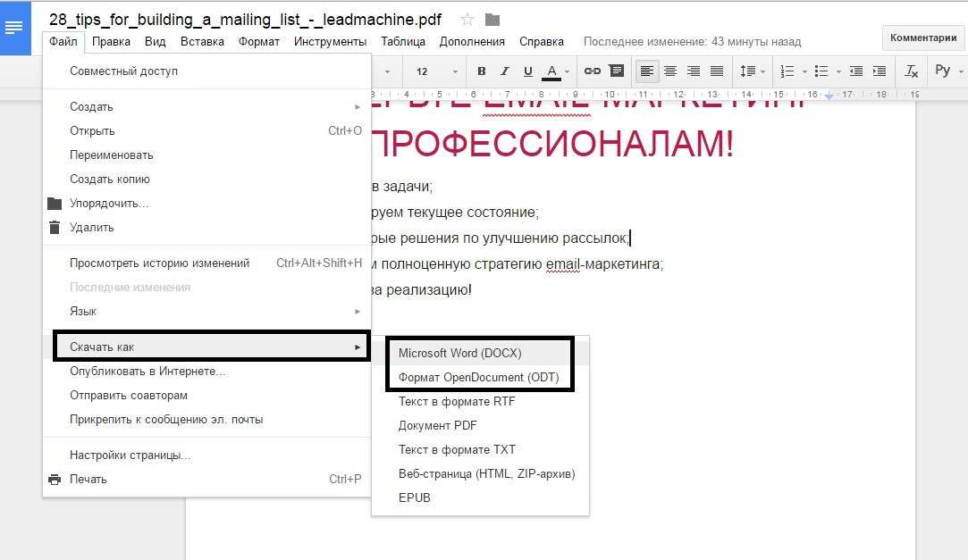
Task: Download as Веб-страница (HTML, ZIP-архив)
Action: point(480,473)
